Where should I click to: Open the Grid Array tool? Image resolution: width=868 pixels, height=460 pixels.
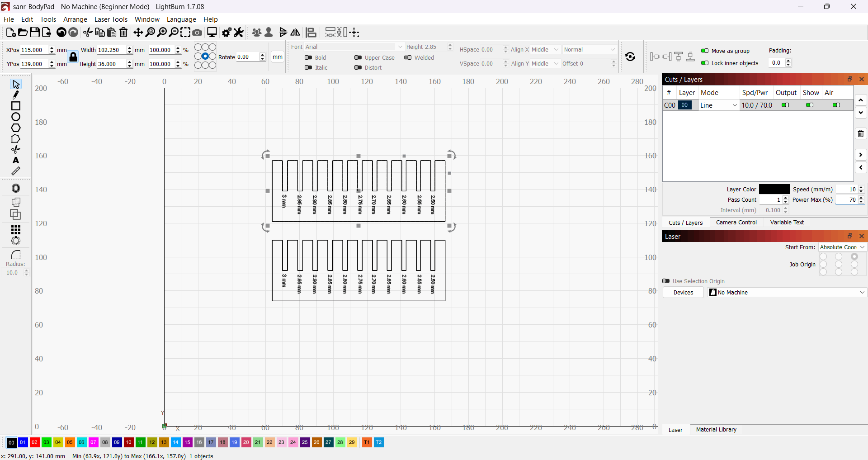point(16,230)
